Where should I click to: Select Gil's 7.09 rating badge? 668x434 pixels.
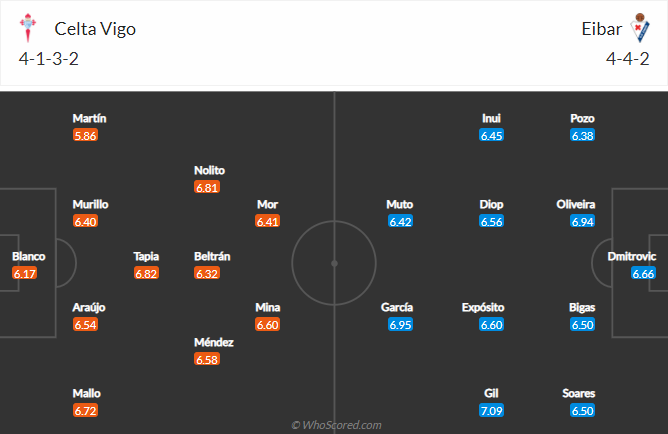[491, 411]
